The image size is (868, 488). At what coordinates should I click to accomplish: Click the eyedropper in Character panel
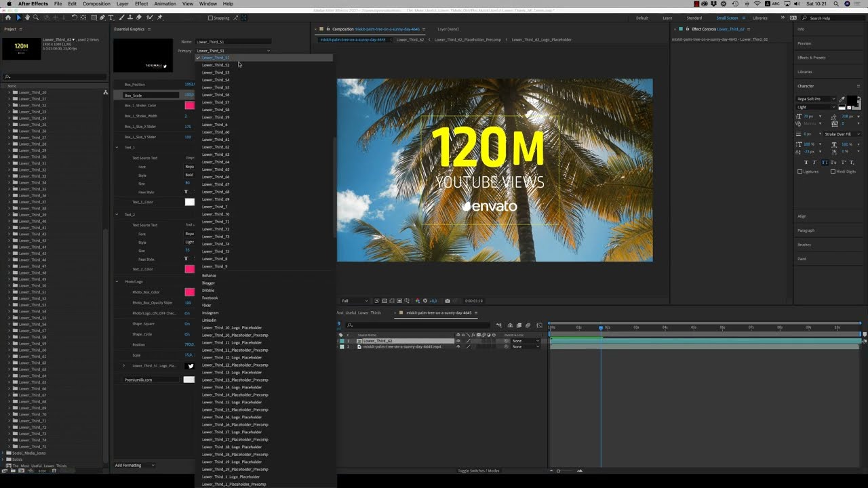842,100
